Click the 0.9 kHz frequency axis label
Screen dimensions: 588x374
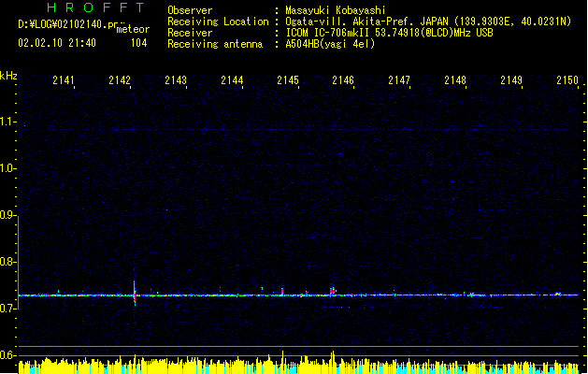[x=7, y=215]
